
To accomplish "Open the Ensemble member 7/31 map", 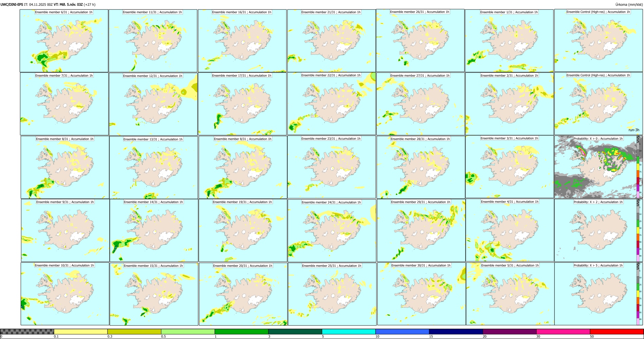I will coord(64,104).
